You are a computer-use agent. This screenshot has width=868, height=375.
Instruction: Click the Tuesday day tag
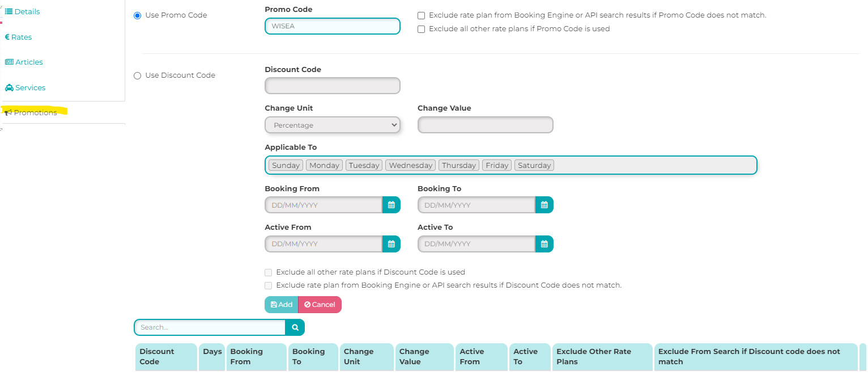pyautogui.click(x=364, y=165)
